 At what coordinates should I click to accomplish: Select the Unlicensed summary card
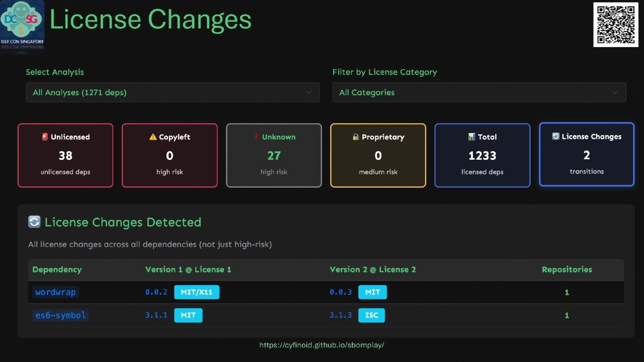tap(65, 155)
